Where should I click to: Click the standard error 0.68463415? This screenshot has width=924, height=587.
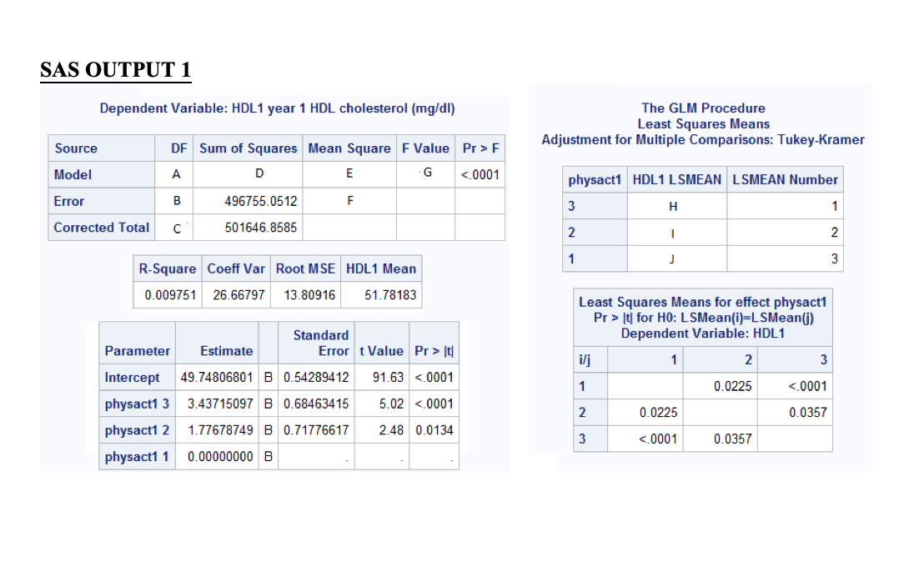(316, 404)
